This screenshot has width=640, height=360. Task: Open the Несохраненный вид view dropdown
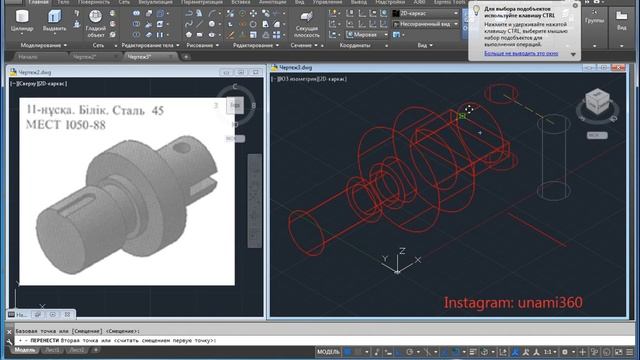click(426, 24)
